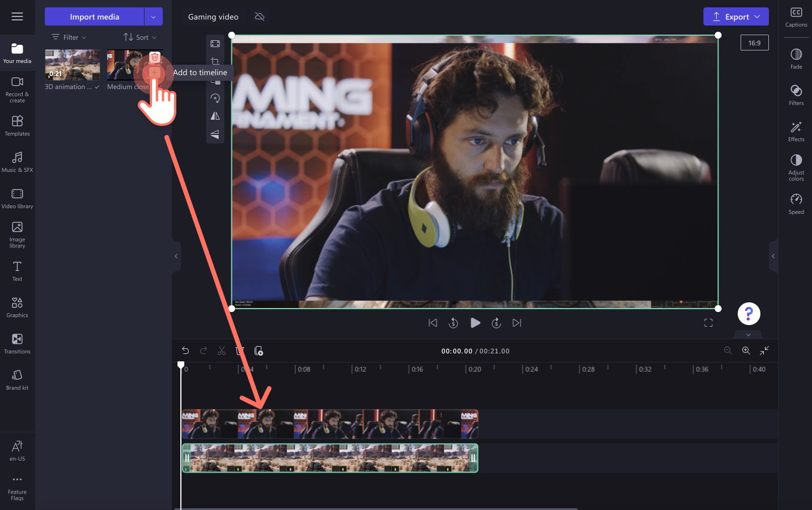Flip the clip horizontally
The height and width of the screenshot is (510, 812).
(215, 116)
